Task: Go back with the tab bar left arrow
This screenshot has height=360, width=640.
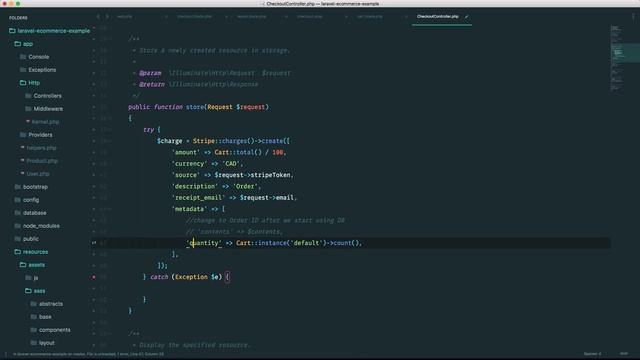Action: [98, 17]
